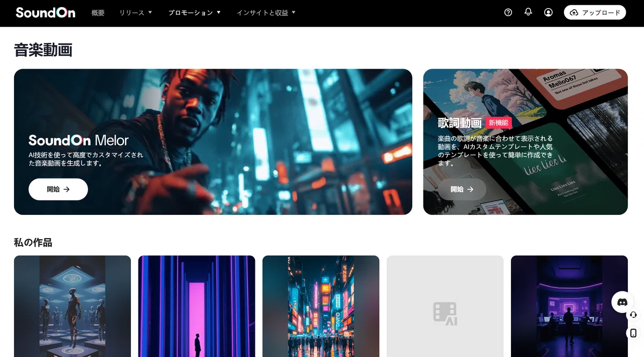Screen dimensions: 644x357
Task: Open the customer support headset icon
Action: pyautogui.click(x=633, y=315)
